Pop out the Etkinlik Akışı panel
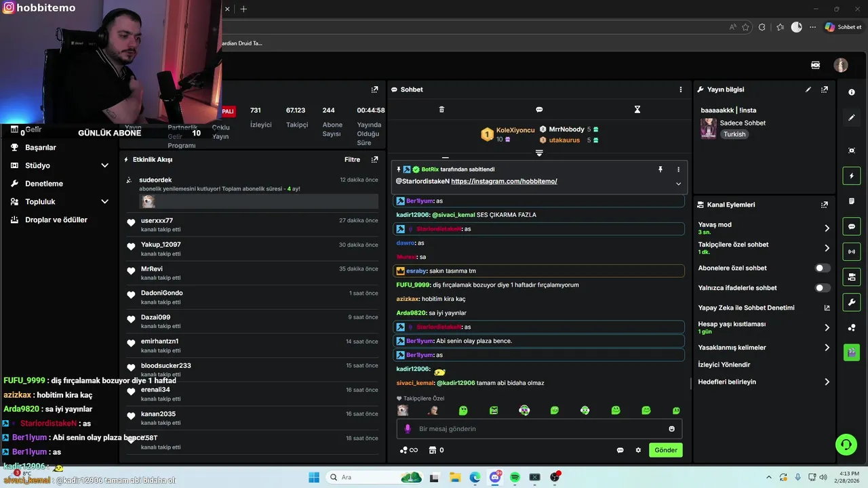The image size is (868, 488). pos(374,160)
